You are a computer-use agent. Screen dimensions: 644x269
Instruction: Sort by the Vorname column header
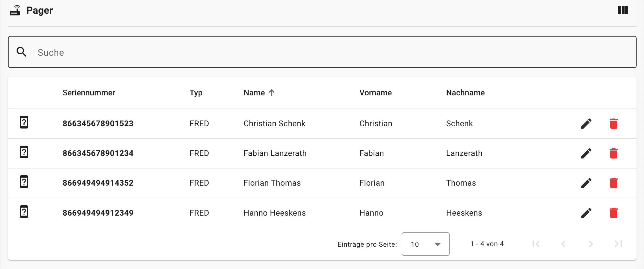375,93
